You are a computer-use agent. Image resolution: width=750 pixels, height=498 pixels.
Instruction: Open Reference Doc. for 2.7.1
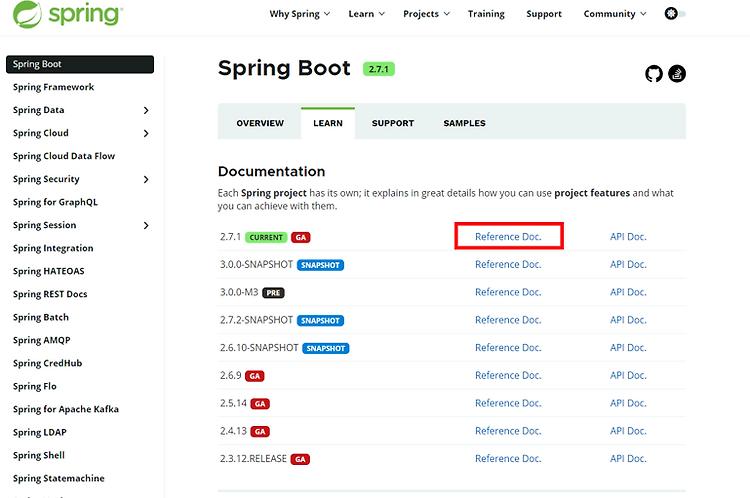(x=508, y=237)
